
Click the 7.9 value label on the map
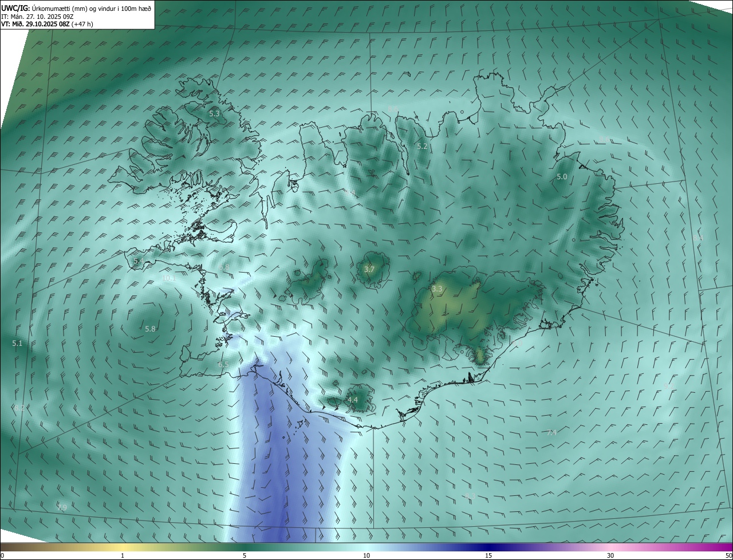pos(62,508)
